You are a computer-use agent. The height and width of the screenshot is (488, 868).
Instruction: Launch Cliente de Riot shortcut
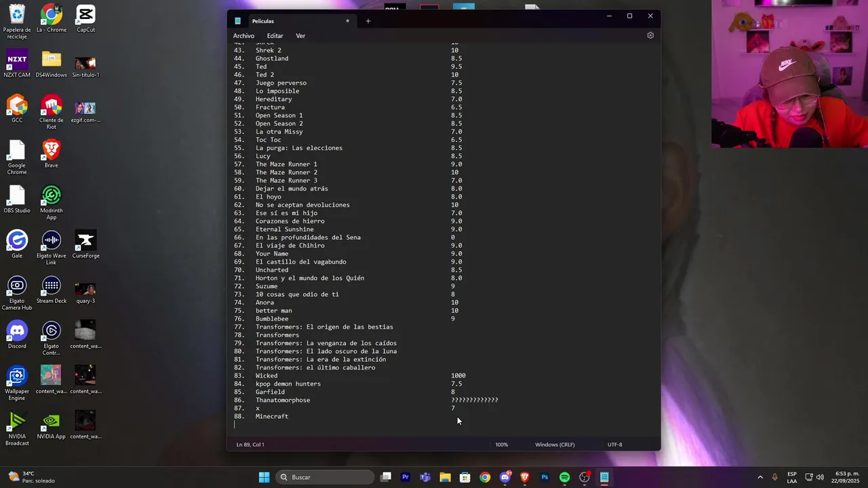tap(52, 113)
